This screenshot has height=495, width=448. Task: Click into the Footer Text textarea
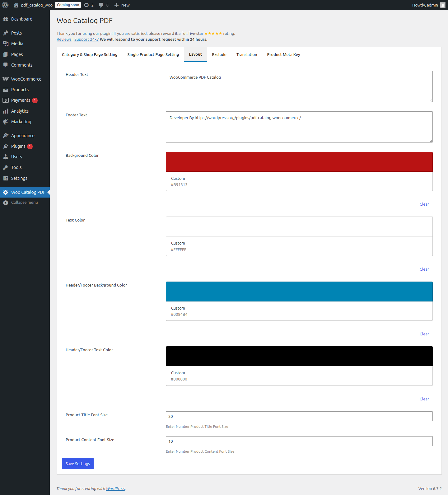click(x=299, y=127)
